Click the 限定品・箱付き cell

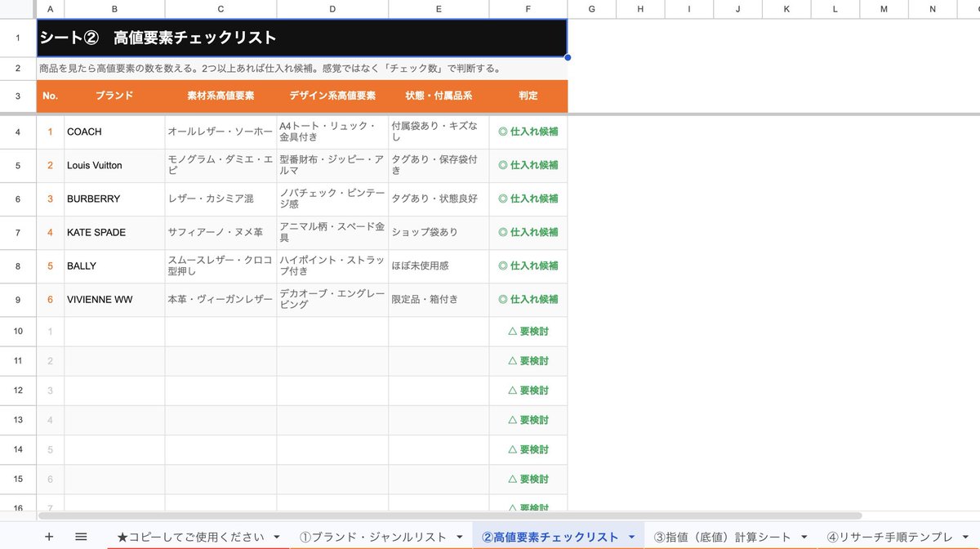tap(439, 300)
